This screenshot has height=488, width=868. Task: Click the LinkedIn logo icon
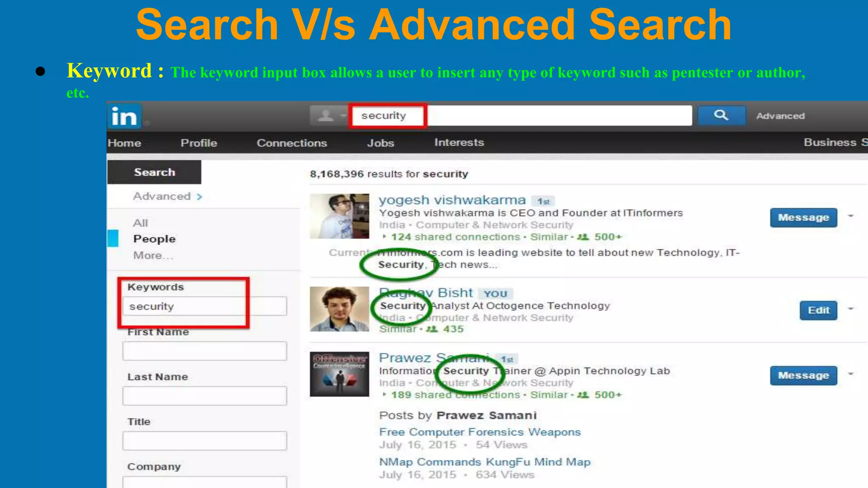click(124, 116)
